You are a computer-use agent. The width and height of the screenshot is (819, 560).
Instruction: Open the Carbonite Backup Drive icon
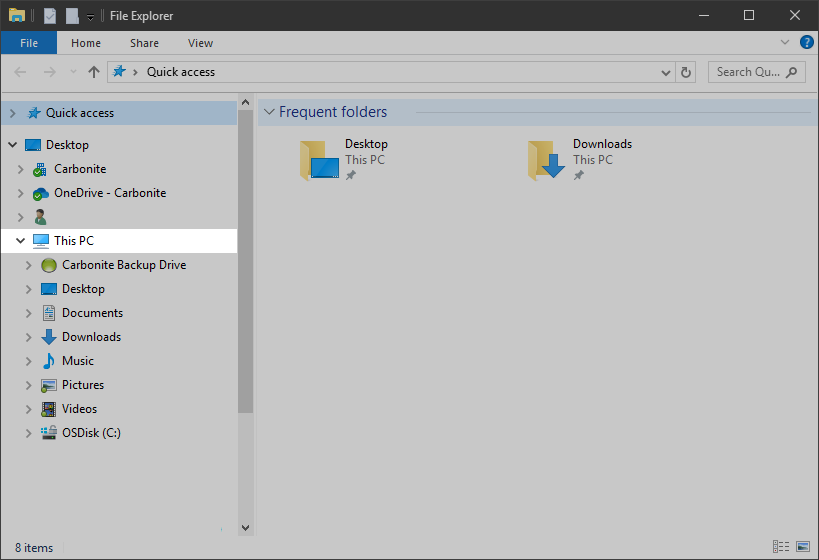tap(49, 265)
